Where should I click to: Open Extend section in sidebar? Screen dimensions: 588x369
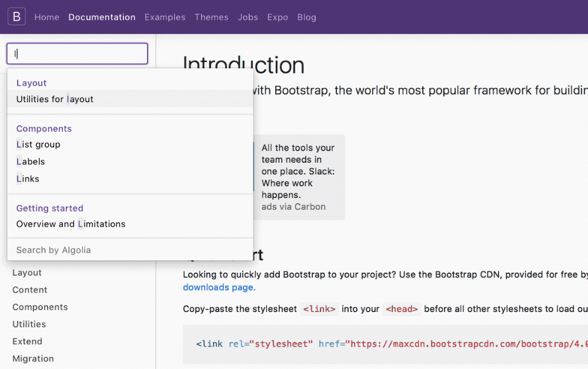click(28, 341)
